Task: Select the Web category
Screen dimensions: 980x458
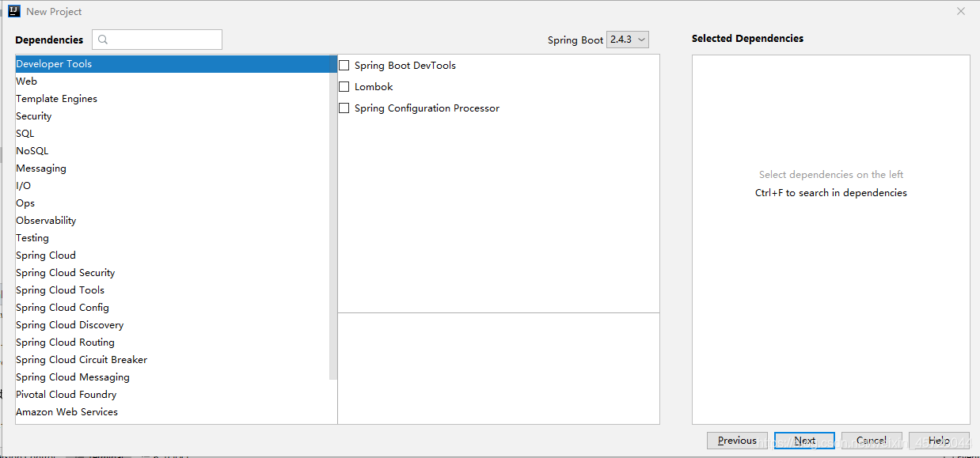Action: (173, 81)
